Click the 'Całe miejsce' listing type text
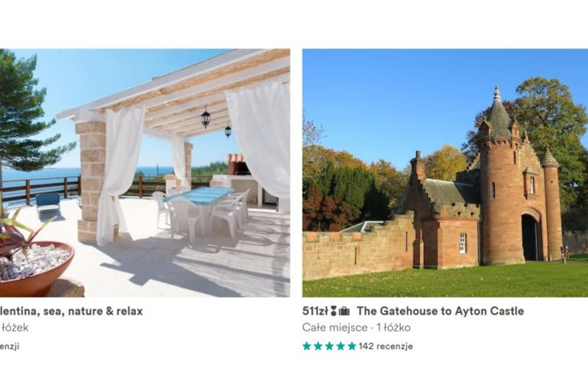Image resolution: width=588 pixels, height=368 pixels. point(335,328)
